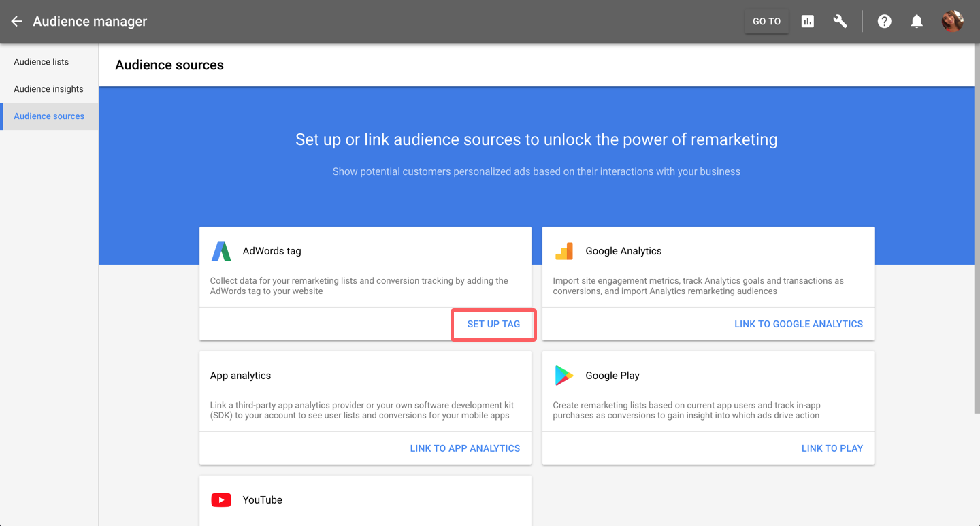Click the AdWords tag card title
980x526 pixels.
272,251
